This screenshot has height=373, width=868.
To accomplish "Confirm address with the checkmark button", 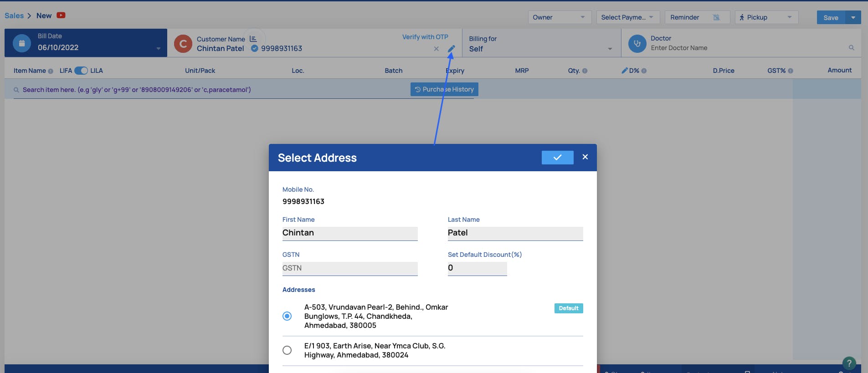I will (558, 157).
